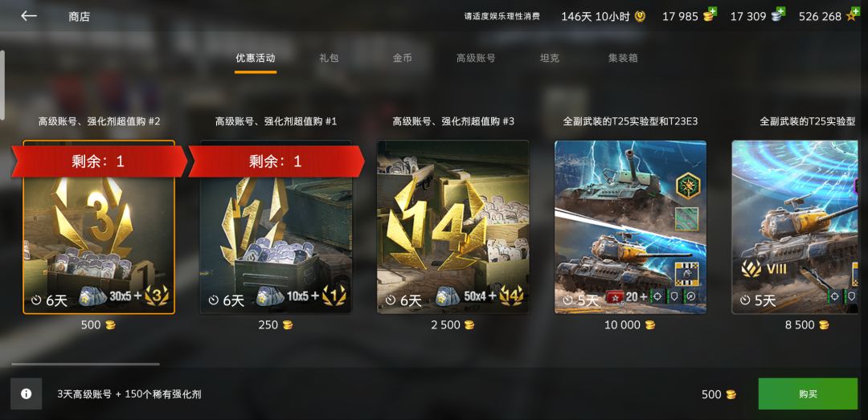Screen dimensions: 868x420
Task: Open the 坦克 tab
Action: [x=549, y=58]
